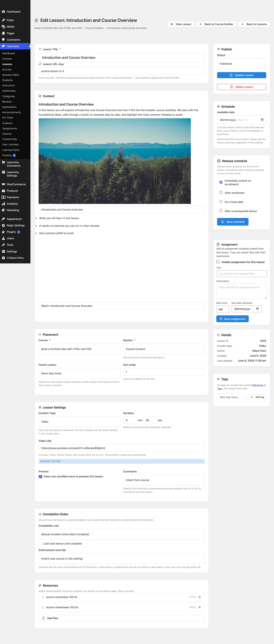
Task: Enable assignment for this lesson checkbox
Action: [218, 262]
